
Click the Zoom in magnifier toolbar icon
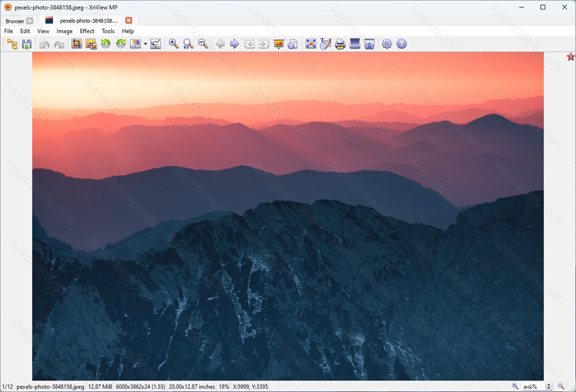tap(173, 44)
